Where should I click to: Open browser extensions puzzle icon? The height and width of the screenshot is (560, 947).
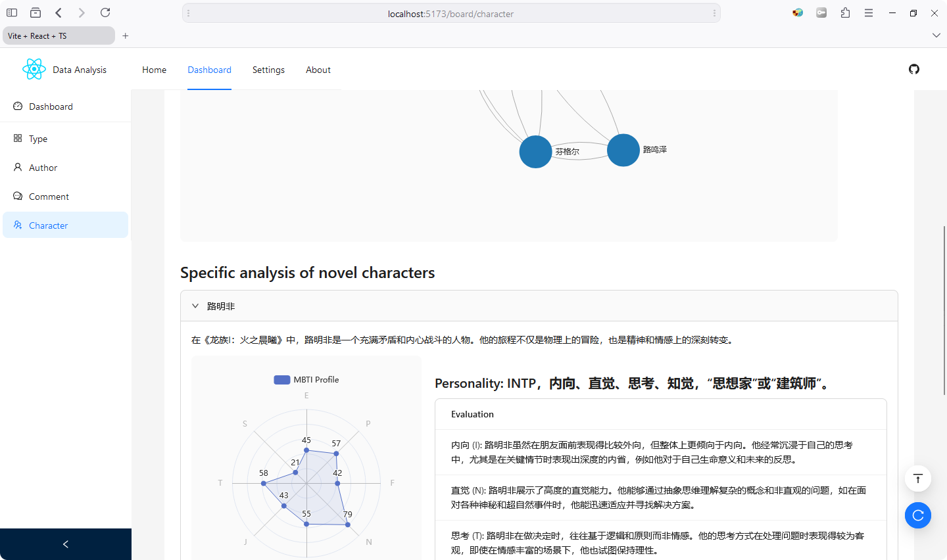845,12
